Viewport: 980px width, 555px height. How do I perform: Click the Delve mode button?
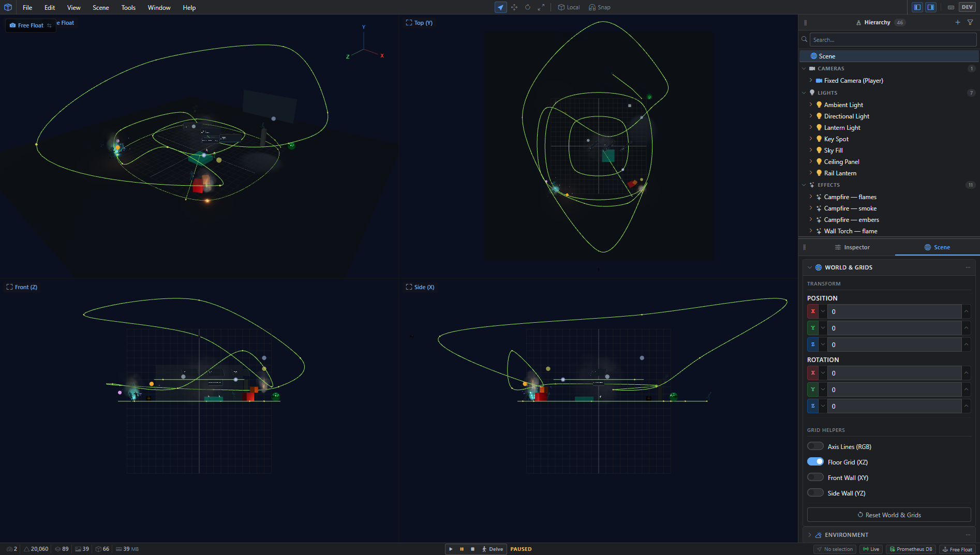(x=493, y=549)
